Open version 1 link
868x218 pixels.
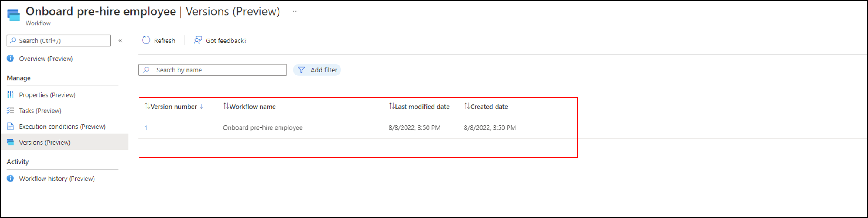(x=146, y=128)
